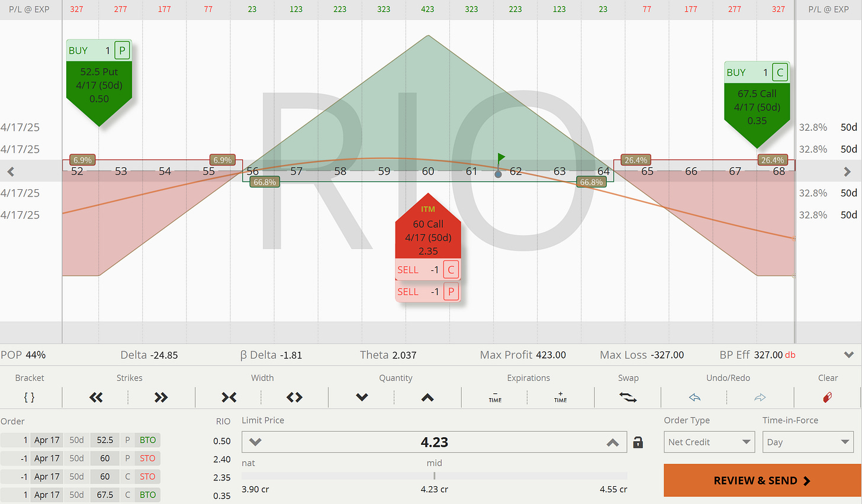Viewport: 862px width, 504px height.
Task: Narrow the width with inward arrows icon
Action: [229, 398]
